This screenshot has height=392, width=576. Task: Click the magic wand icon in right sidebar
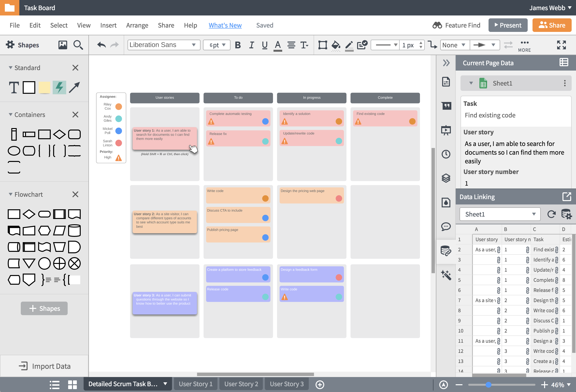coord(446,275)
